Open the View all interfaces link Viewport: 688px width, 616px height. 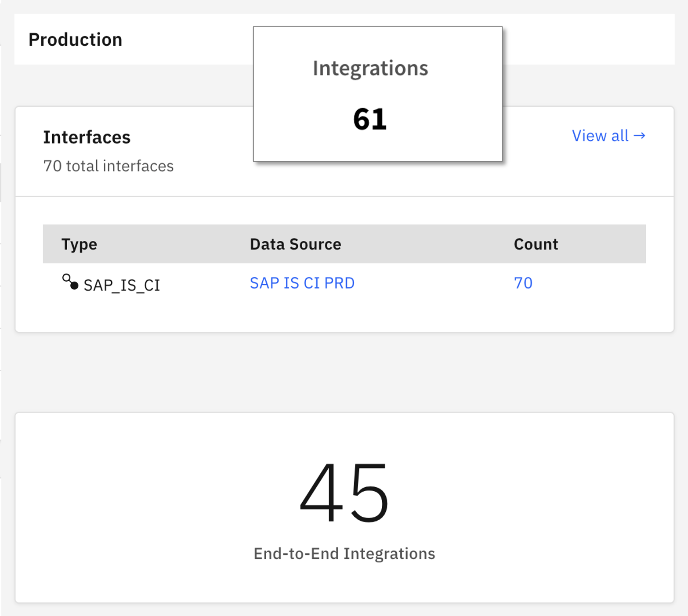[600, 136]
